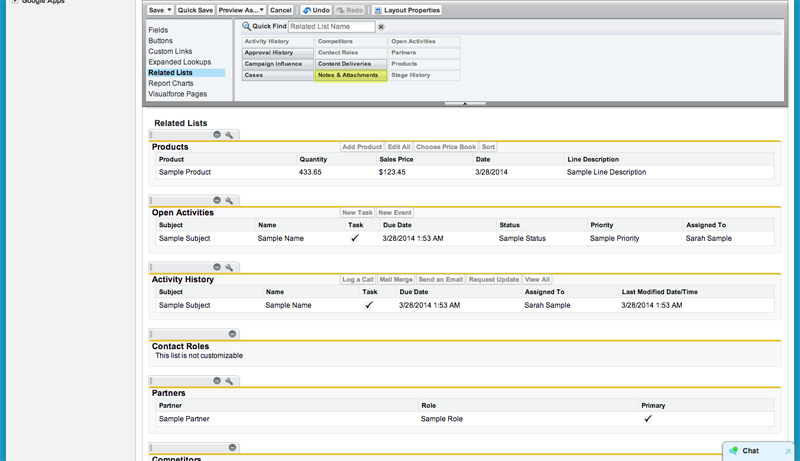This screenshot has width=800, height=461.
Task: Collapse the palette using the bottom handle
Action: (465, 103)
